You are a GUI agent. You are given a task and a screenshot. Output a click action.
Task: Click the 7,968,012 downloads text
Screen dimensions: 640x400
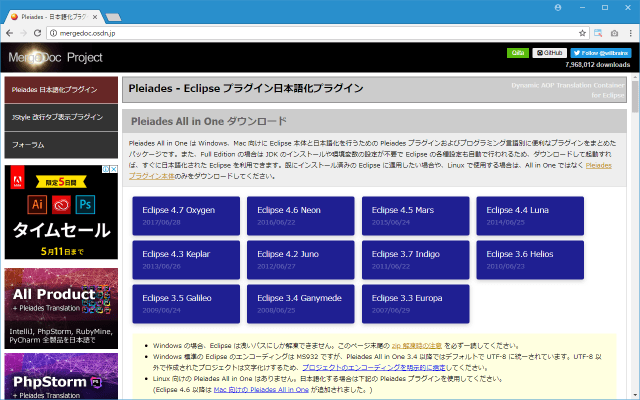click(598, 64)
